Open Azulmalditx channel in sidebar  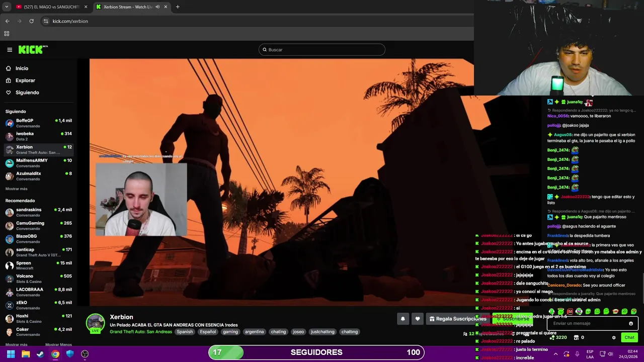(x=38, y=176)
